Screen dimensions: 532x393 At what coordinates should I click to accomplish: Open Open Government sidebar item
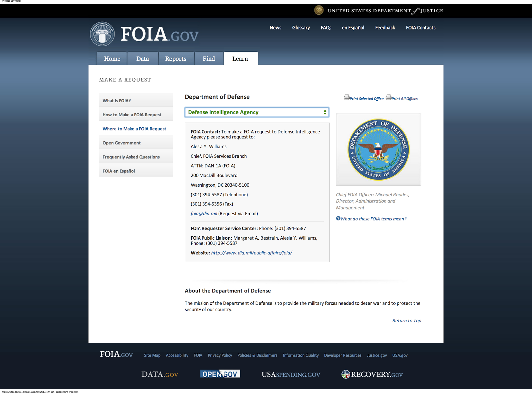[x=136, y=143]
